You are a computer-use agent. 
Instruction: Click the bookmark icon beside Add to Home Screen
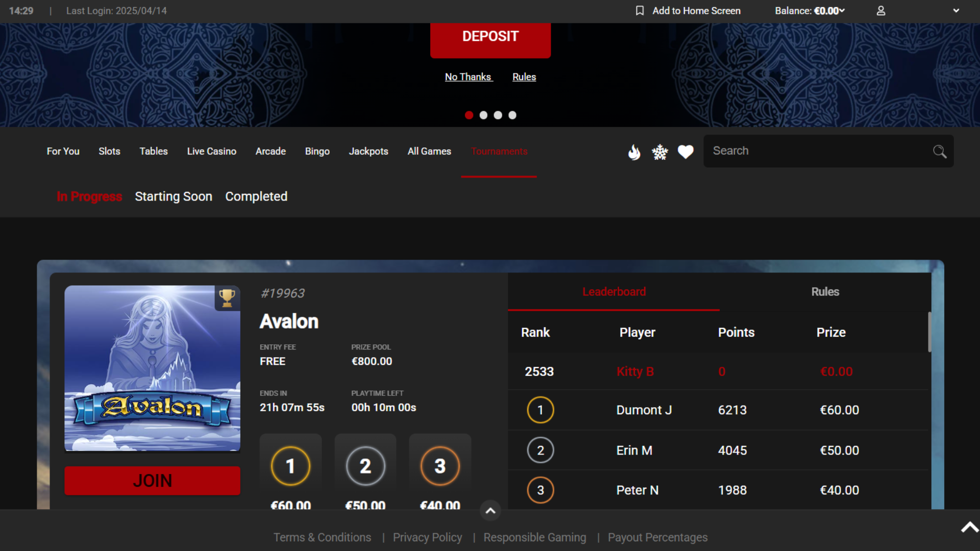point(640,11)
